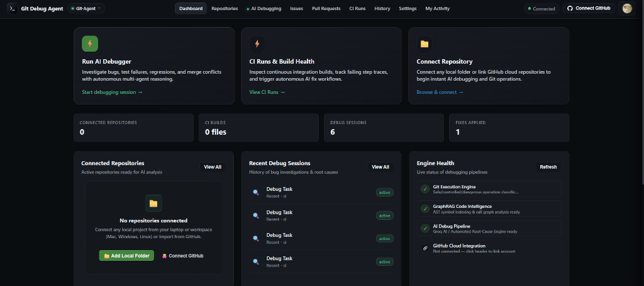This screenshot has height=286, width=644.
Task: Open the Settings tab
Action: 408,8
